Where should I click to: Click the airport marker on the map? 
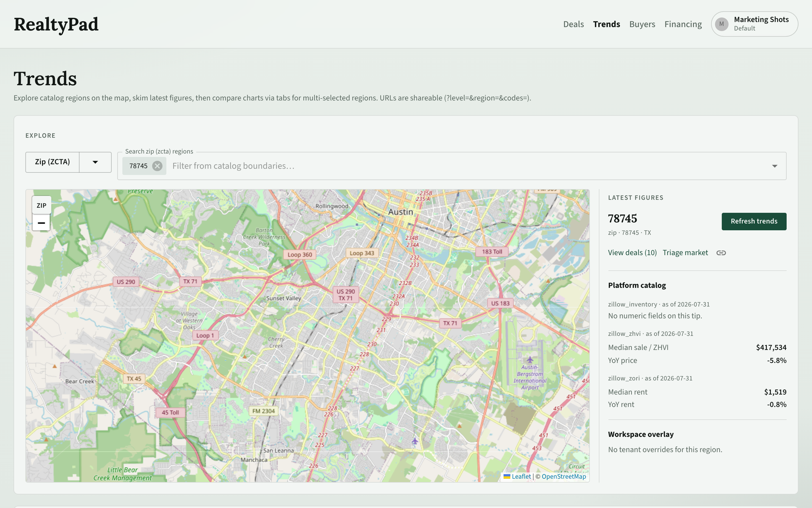tap(529, 360)
